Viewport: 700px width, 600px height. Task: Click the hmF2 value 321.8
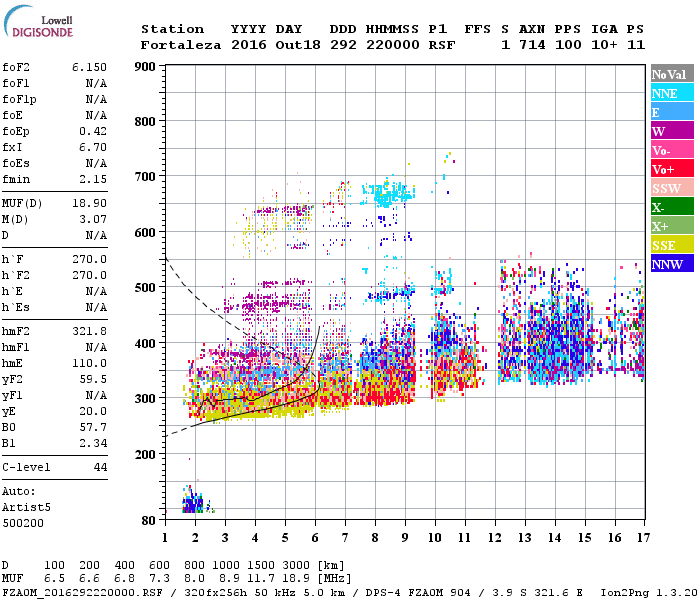tap(89, 331)
